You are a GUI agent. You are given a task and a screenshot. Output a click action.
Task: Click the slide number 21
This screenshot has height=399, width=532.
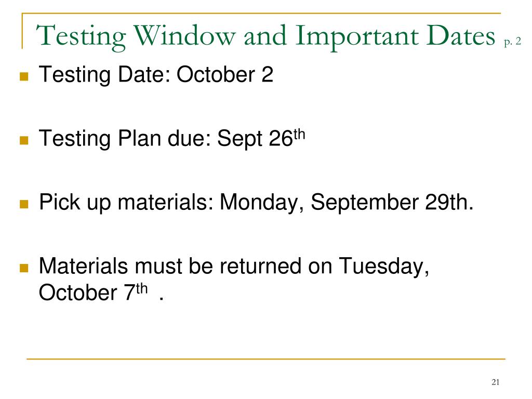495,383
